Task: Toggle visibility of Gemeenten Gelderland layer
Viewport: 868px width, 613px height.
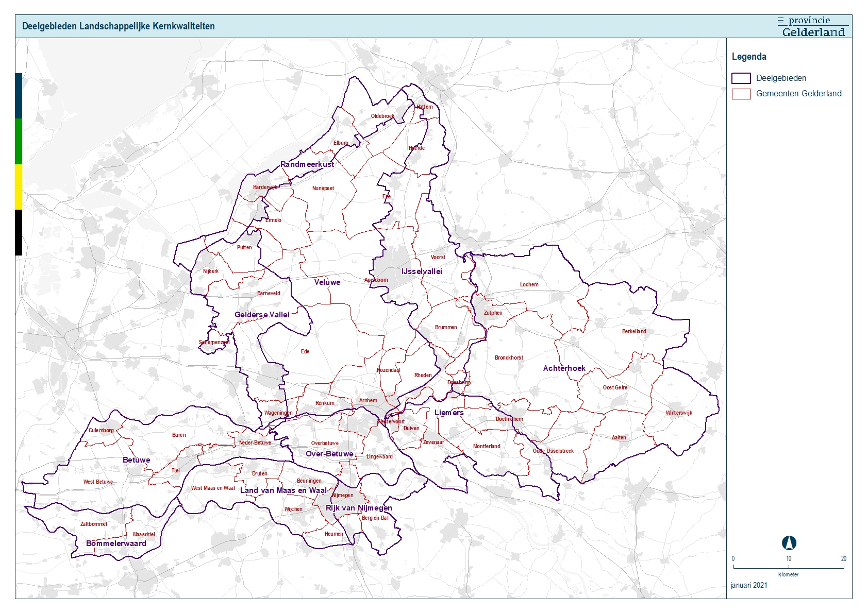Action: pyautogui.click(x=741, y=94)
